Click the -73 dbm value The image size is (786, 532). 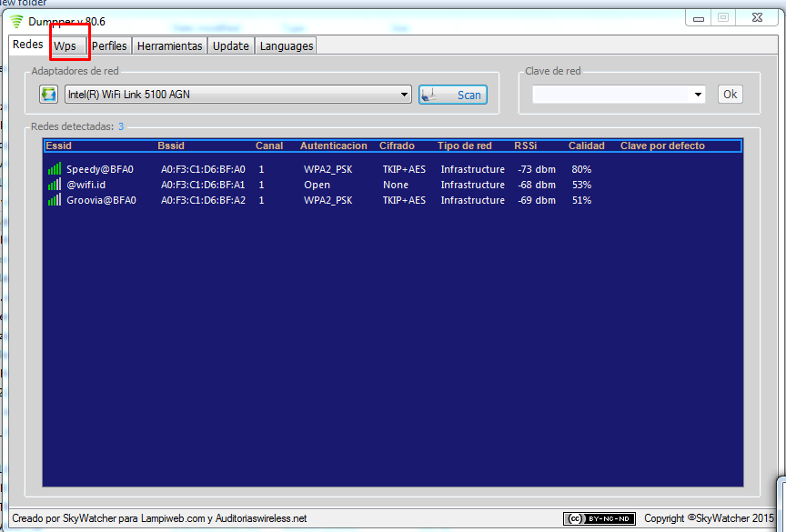tap(537, 169)
